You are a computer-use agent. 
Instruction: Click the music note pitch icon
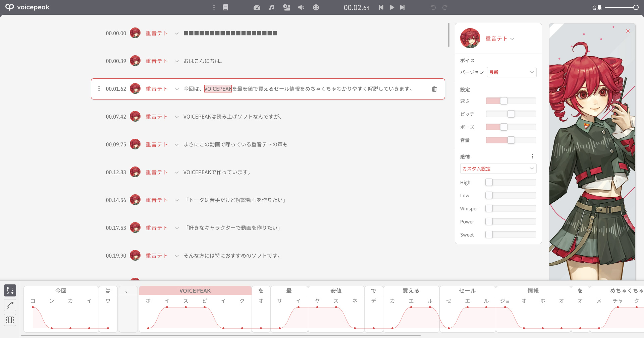tap(271, 7)
